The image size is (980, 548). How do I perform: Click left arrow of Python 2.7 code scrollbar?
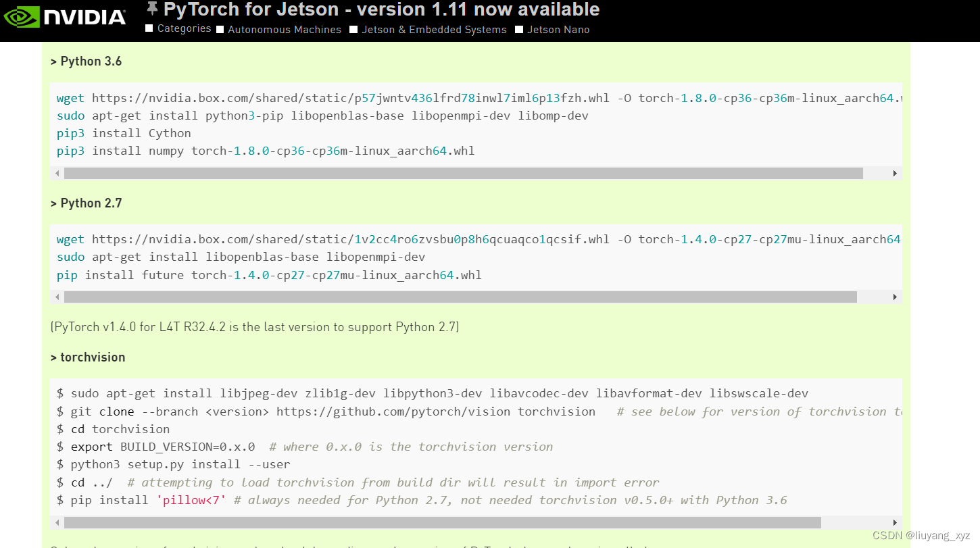[x=57, y=297]
